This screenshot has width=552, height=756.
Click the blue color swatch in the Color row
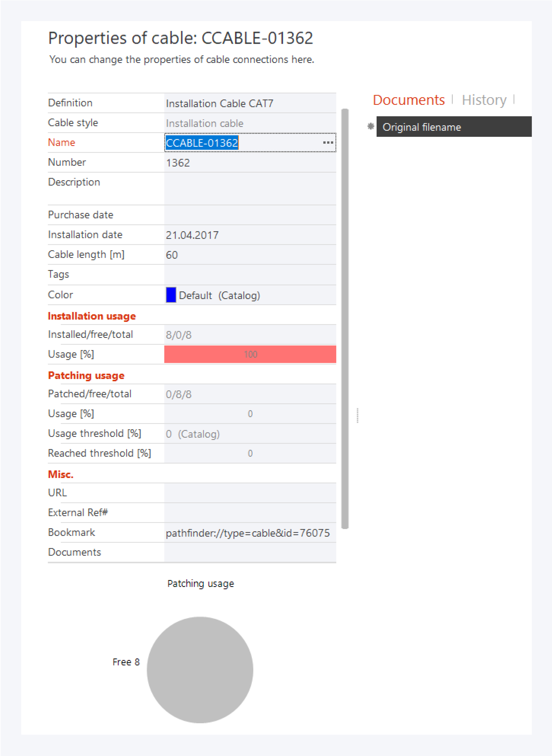[x=171, y=295]
